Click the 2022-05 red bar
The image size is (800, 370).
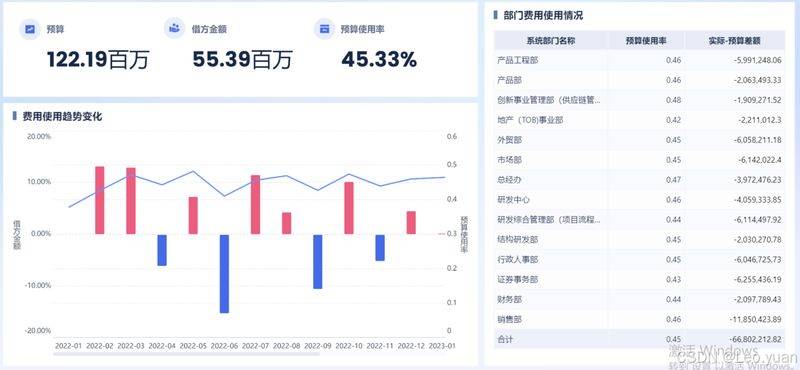(x=193, y=215)
